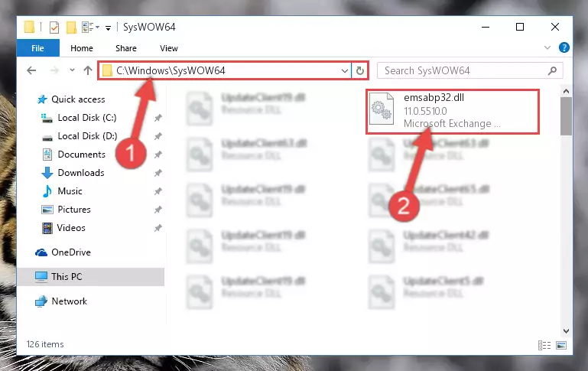Click the Back navigation arrow

pos(31,70)
